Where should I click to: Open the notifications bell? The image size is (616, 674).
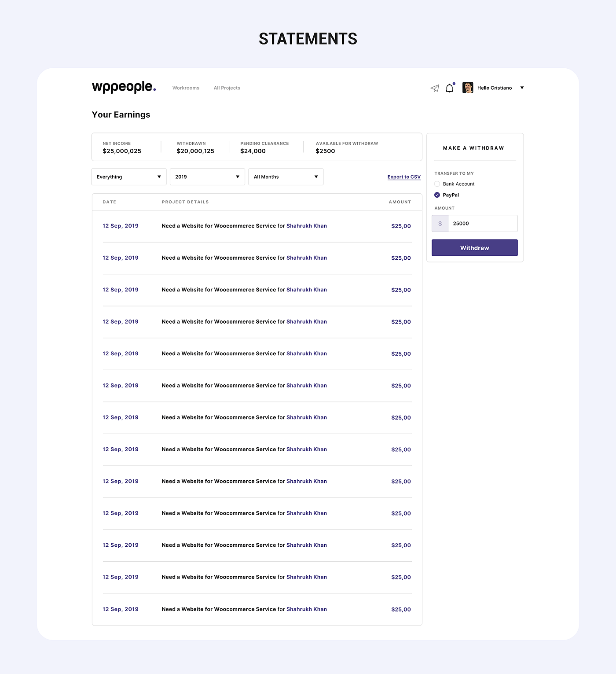449,88
